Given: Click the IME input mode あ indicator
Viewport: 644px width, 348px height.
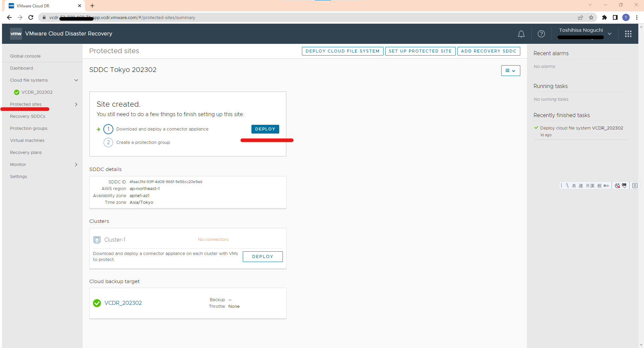Looking at the screenshot, I should 574,186.
